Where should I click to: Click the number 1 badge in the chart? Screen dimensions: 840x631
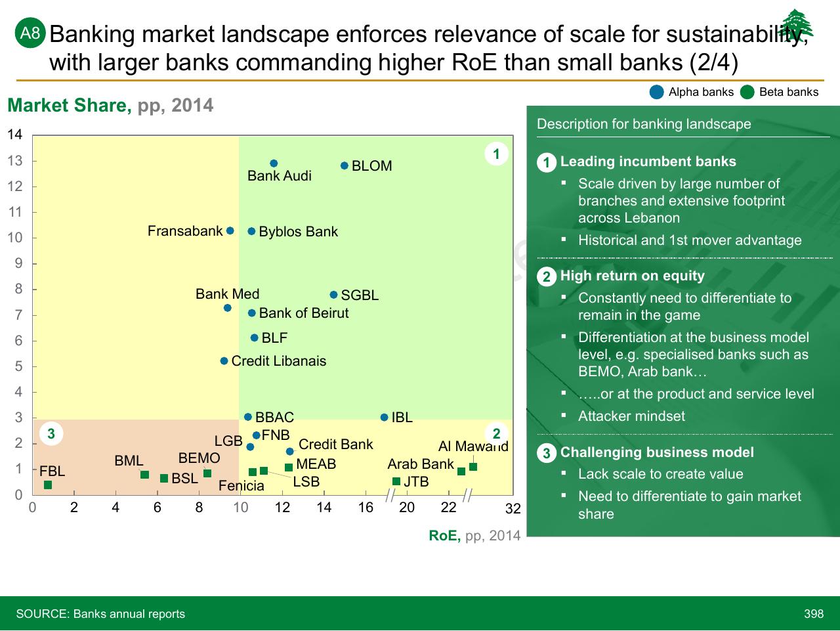pyautogui.click(x=497, y=154)
